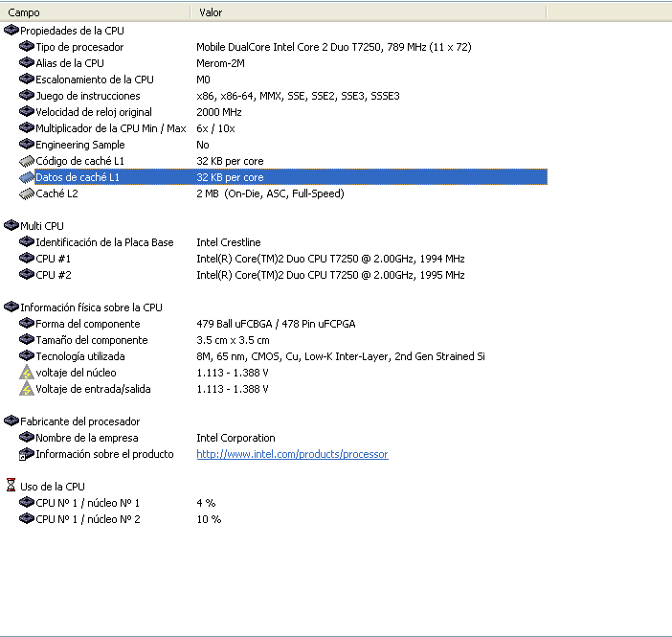
Task: Select the '4 %' usage value
Action: click(206, 503)
